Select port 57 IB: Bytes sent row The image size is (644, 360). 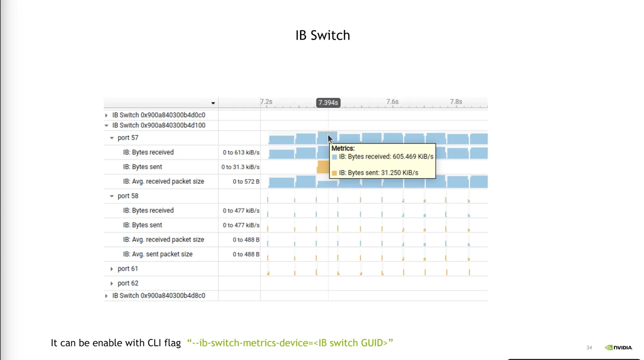[x=142, y=167]
